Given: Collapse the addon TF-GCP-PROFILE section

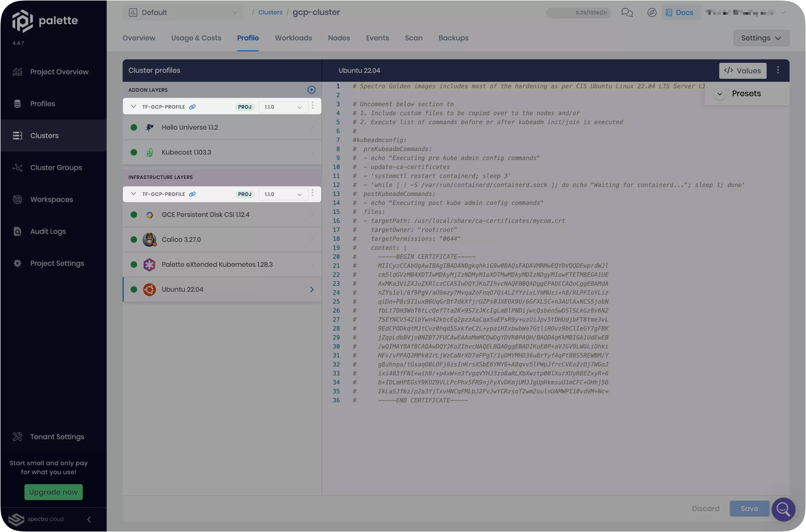Looking at the screenshot, I should point(133,106).
